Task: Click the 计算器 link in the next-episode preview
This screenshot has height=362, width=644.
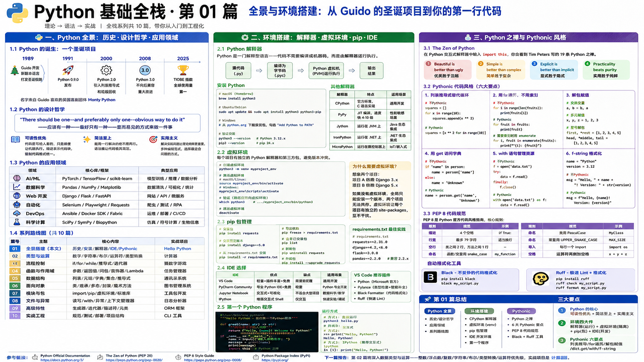Action: [x=559, y=357]
